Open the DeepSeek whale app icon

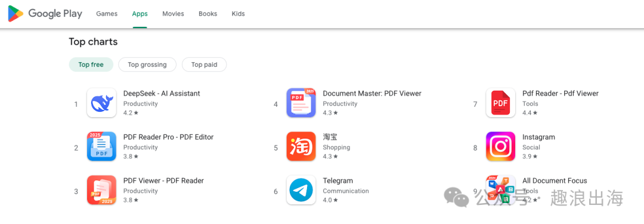(x=101, y=103)
